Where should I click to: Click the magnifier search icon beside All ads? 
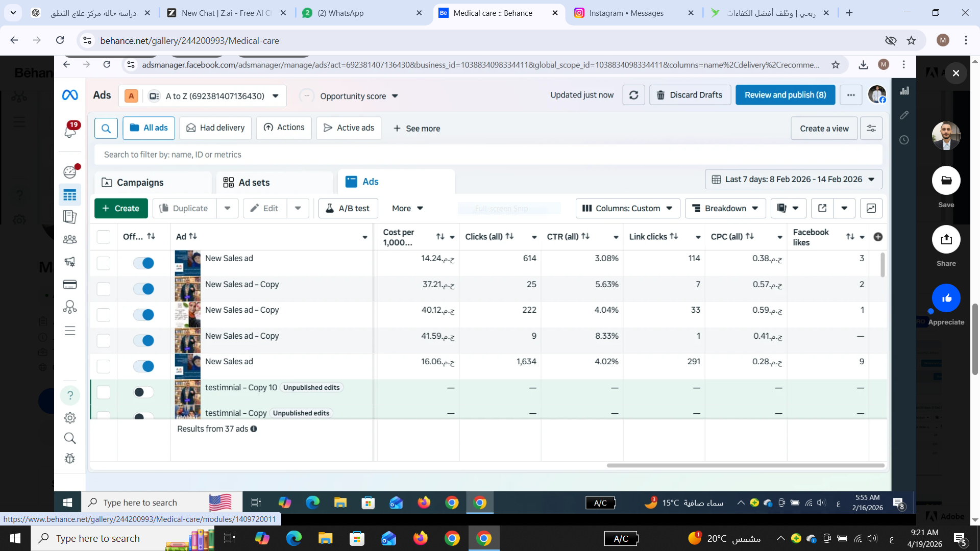(106, 129)
